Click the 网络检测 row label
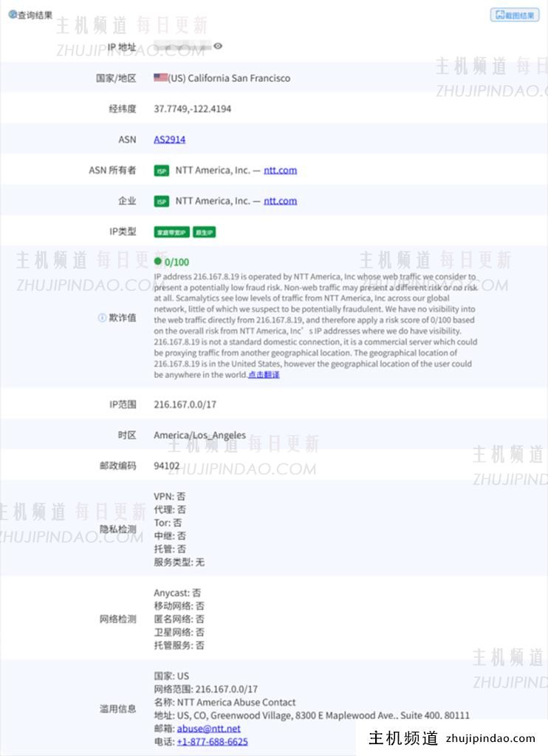This screenshot has height=756, width=548. click(117, 619)
